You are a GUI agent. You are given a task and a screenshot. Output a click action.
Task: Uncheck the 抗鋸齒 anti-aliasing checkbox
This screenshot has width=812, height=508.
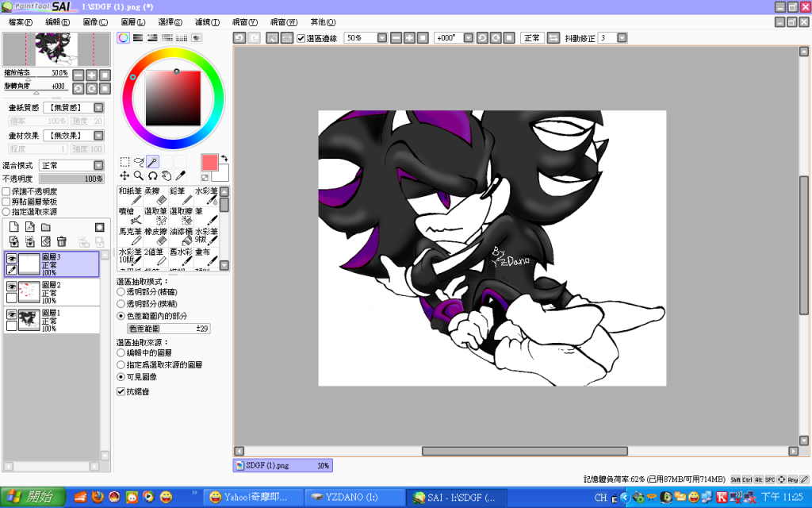(x=121, y=391)
